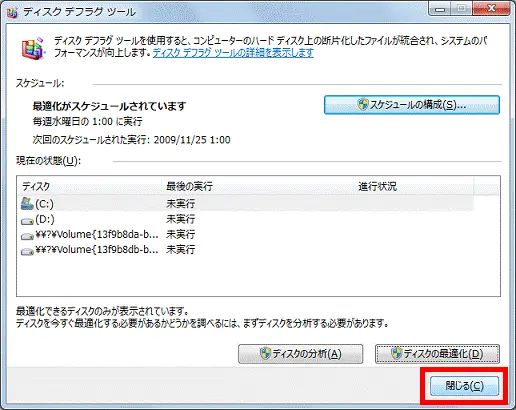Click the drive icon next to (D:)
The image size is (516, 410).
[27, 221]
